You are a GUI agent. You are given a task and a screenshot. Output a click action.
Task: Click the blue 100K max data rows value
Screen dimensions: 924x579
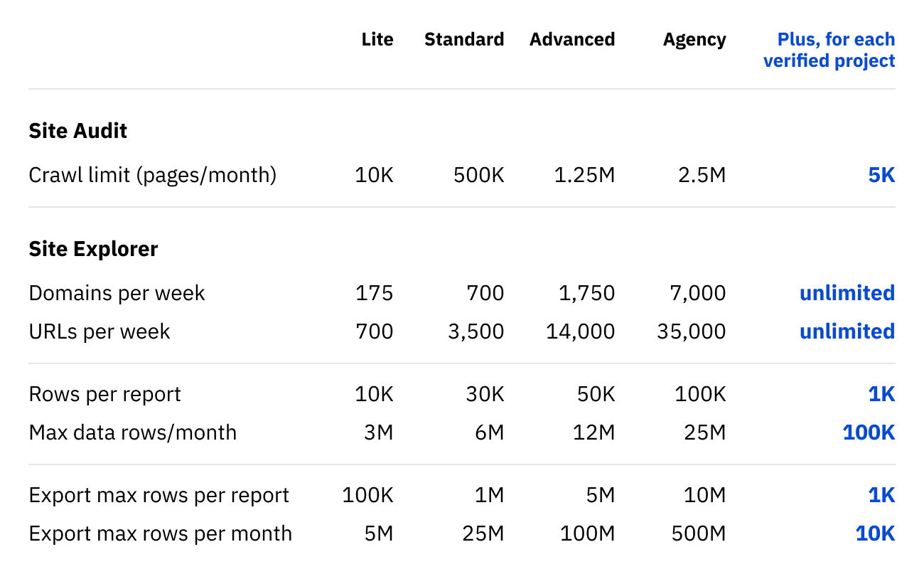tap(869, 432)
